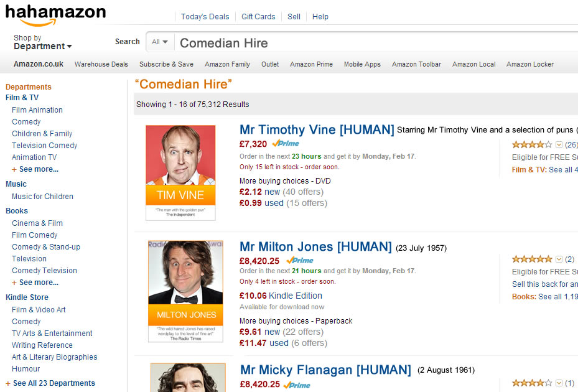The image size is (578, 392).
Task: Click the search box containing 'Comedian Hire'
Action: [x=280, y=42]
